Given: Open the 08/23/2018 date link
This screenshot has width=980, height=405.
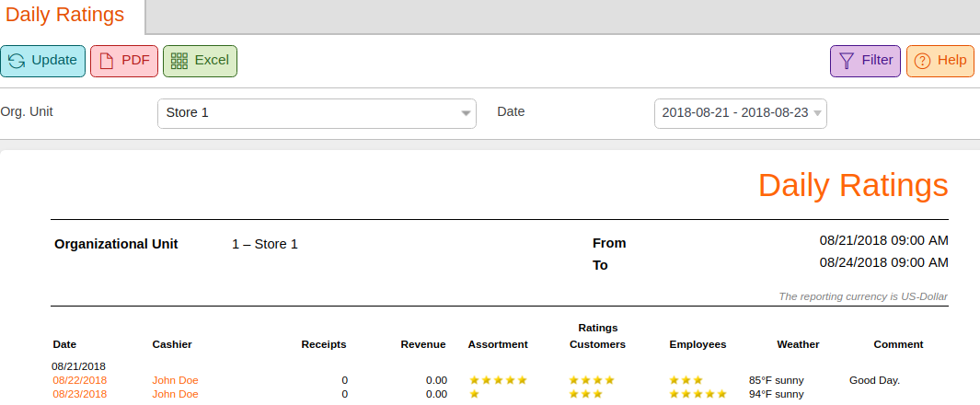Looking at the screenshot, I should tap(79, 394).
